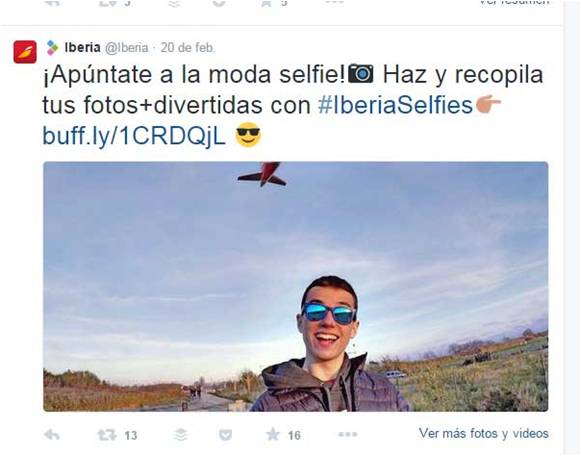Click the favorites count 16
This screenshot has width=581, height=456.
[294, 436]
